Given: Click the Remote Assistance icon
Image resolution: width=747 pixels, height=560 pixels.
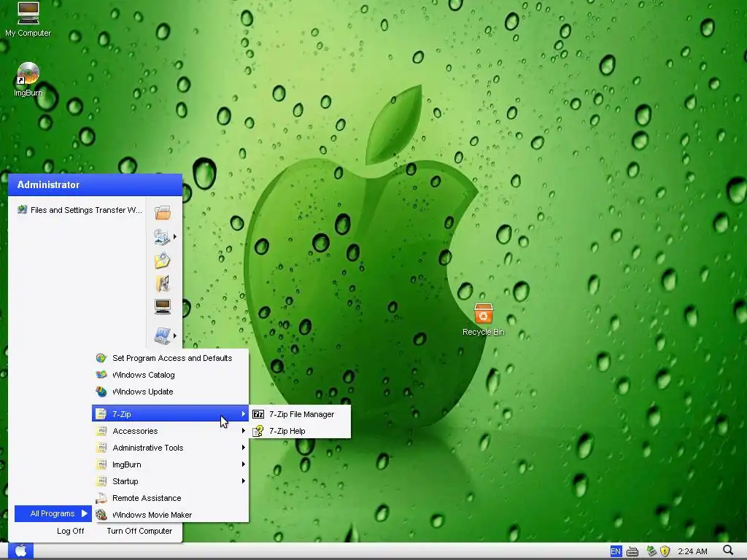Looking at the screenshot, I should [x=101, y=498].
